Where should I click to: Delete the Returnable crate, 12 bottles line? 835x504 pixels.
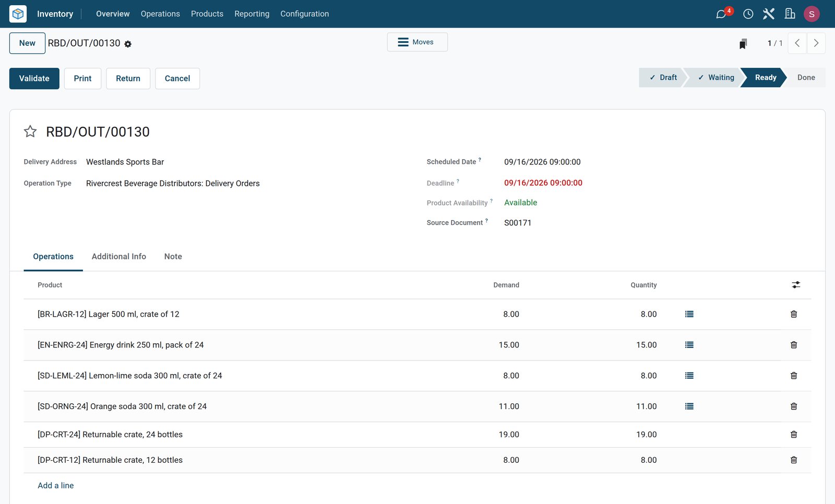(794, 460)
